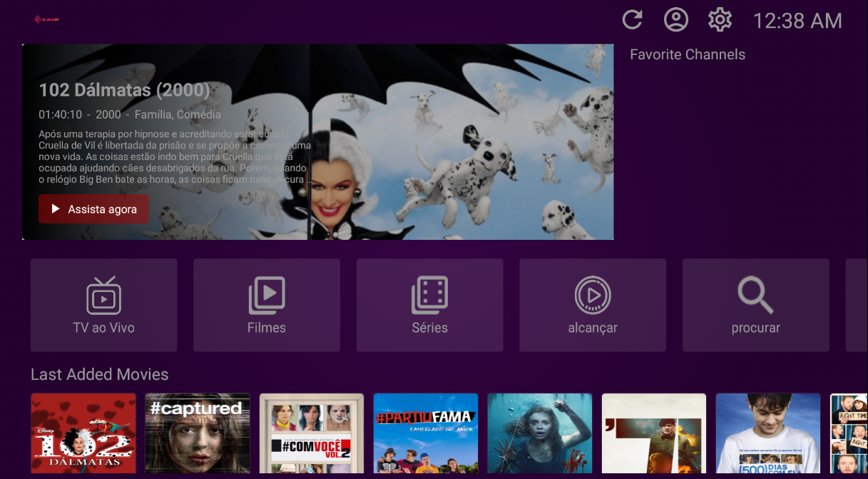Open the Séries category tile
868x479 pixels.
click(x=429, y=305)
